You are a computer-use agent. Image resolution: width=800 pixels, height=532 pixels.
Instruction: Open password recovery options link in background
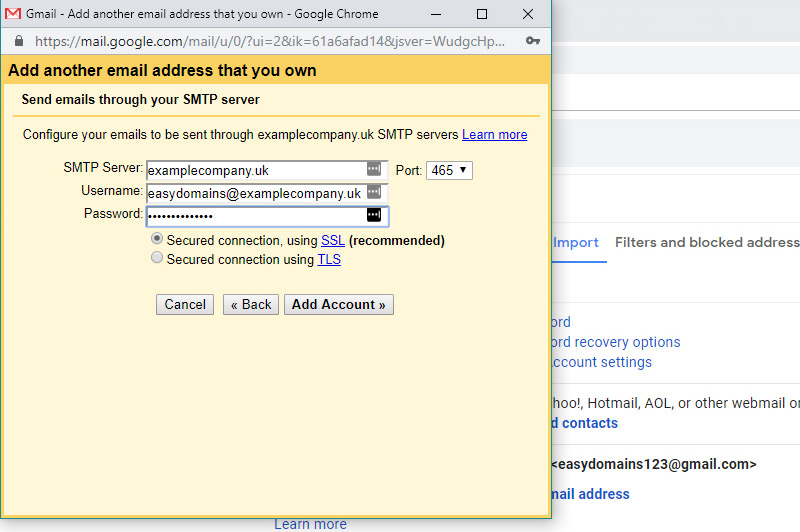pos(616,342)
